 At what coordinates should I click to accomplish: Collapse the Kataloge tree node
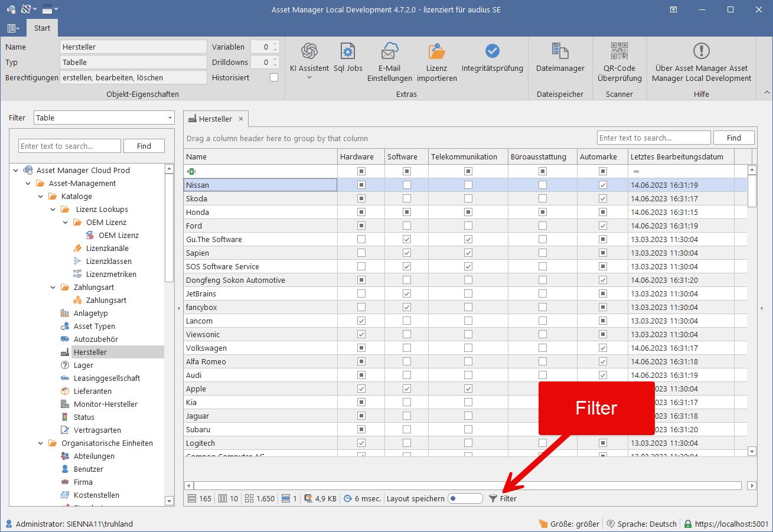(x=40, y=196)
